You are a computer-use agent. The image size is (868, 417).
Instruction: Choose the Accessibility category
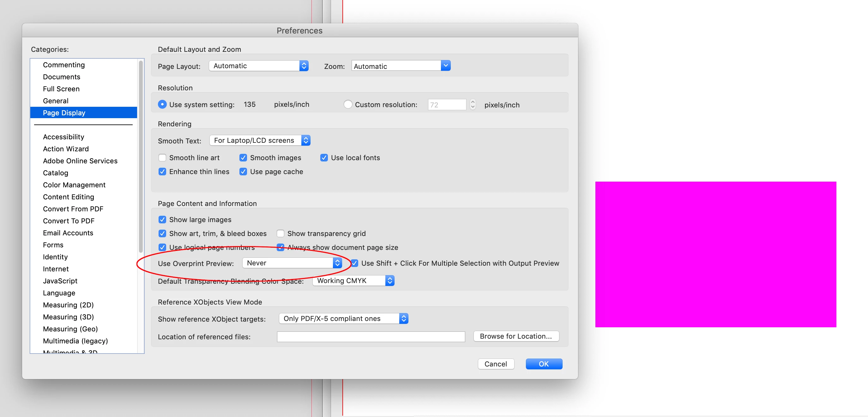tap(63, 137)
